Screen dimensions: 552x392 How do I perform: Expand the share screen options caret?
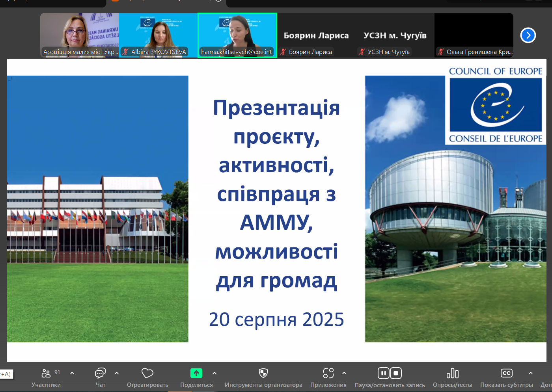pos(214,373)
